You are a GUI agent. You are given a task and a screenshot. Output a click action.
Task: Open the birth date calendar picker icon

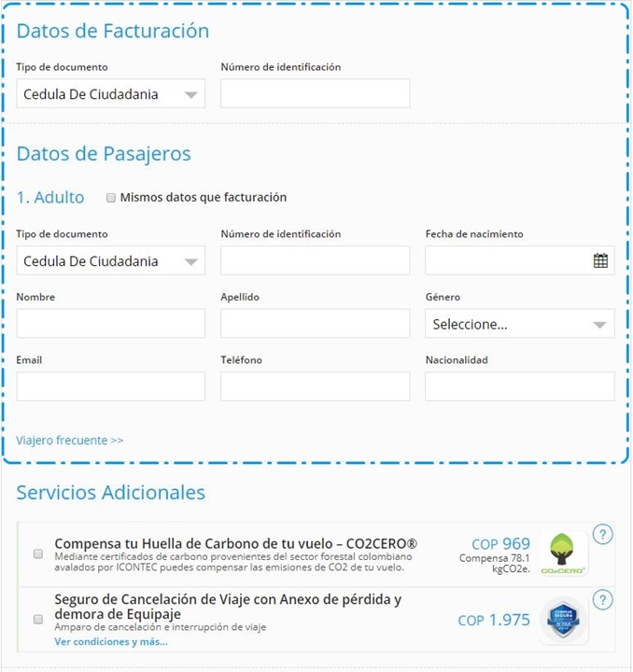tap(600, 260)
